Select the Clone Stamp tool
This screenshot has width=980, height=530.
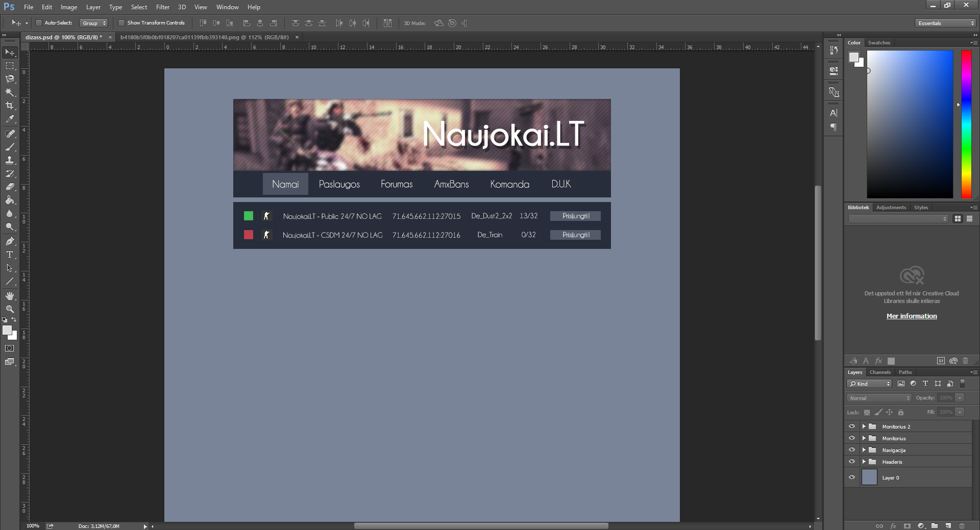(10, 160)
